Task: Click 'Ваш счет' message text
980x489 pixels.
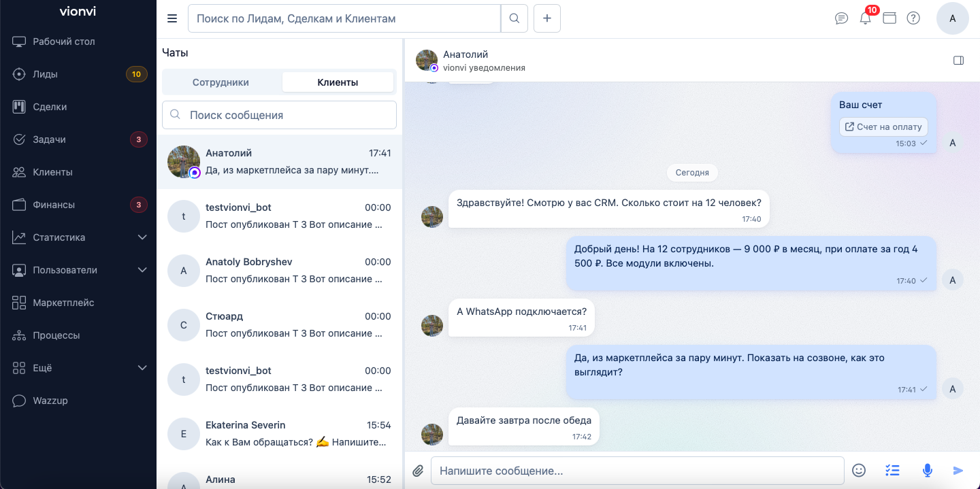Action: [x=861, y=105]
